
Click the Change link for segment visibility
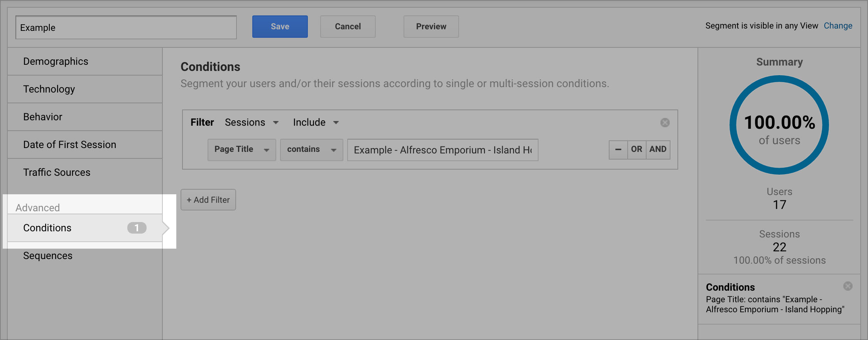point(838,25)
